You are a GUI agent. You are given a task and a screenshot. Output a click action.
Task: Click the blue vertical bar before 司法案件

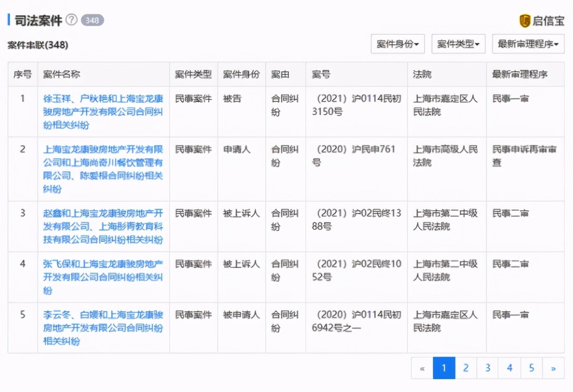[8, 20]
